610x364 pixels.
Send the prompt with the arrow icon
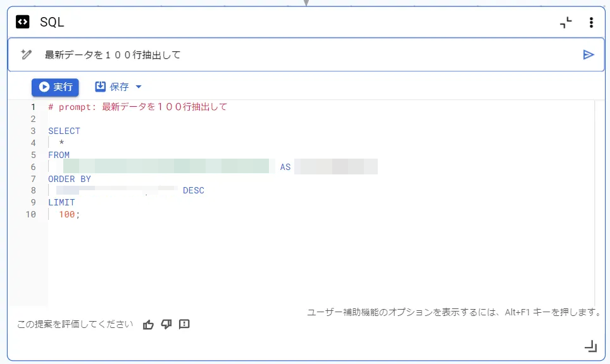coord(589,54)
